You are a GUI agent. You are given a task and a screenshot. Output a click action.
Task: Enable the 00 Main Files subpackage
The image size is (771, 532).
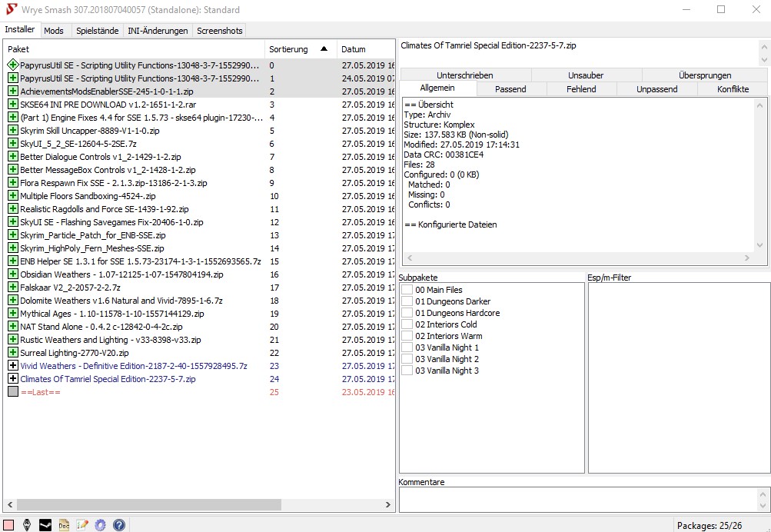[x=407, y=290]
